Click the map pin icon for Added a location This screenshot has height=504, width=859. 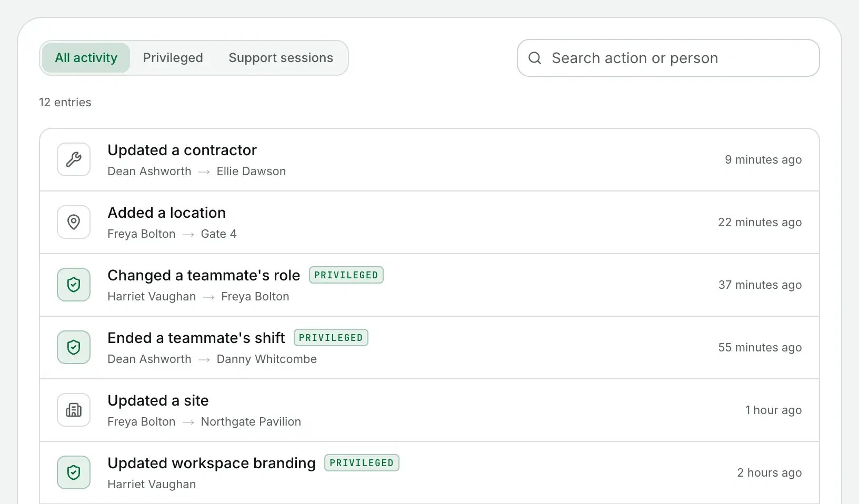tap(74, 222)
